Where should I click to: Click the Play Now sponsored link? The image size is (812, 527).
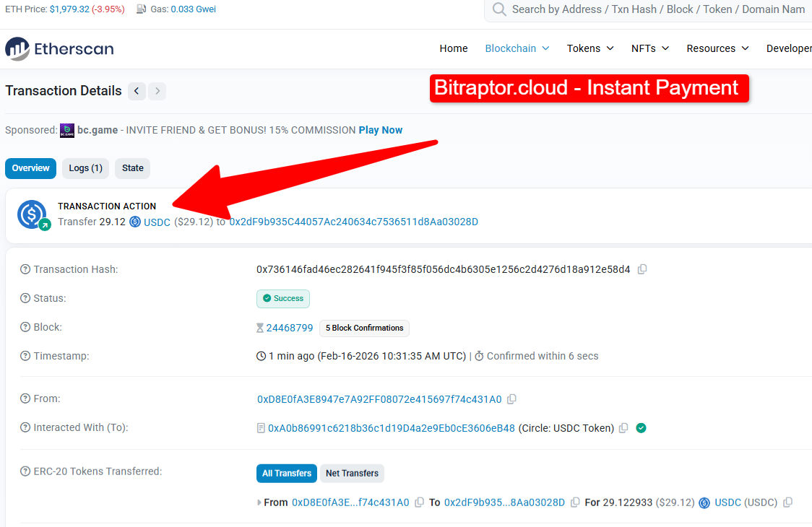tap(380, 130)
